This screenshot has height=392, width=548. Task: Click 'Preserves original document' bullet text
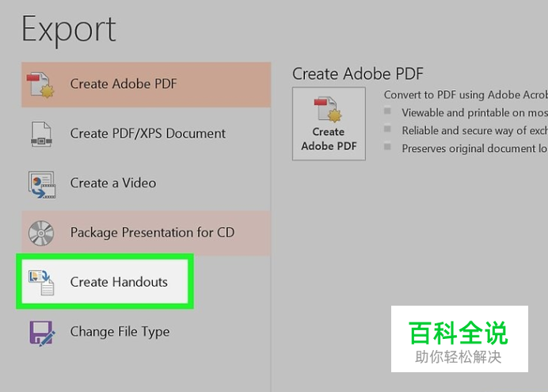474,149
